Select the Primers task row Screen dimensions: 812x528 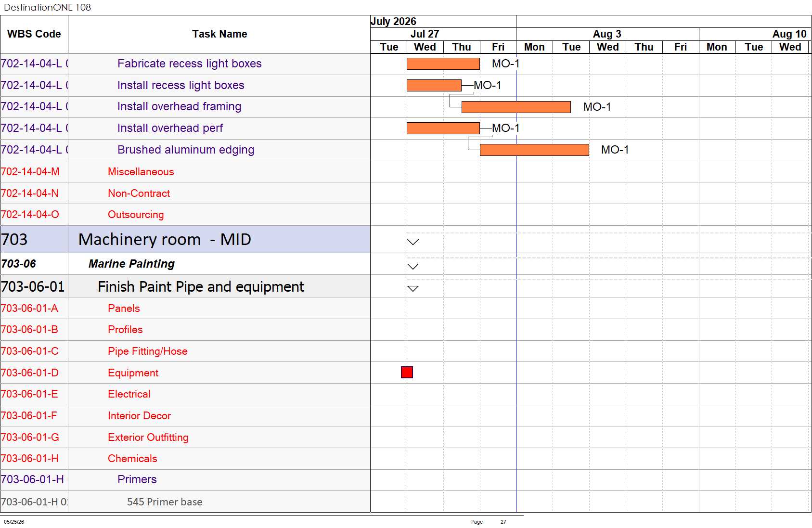point(185,480)
